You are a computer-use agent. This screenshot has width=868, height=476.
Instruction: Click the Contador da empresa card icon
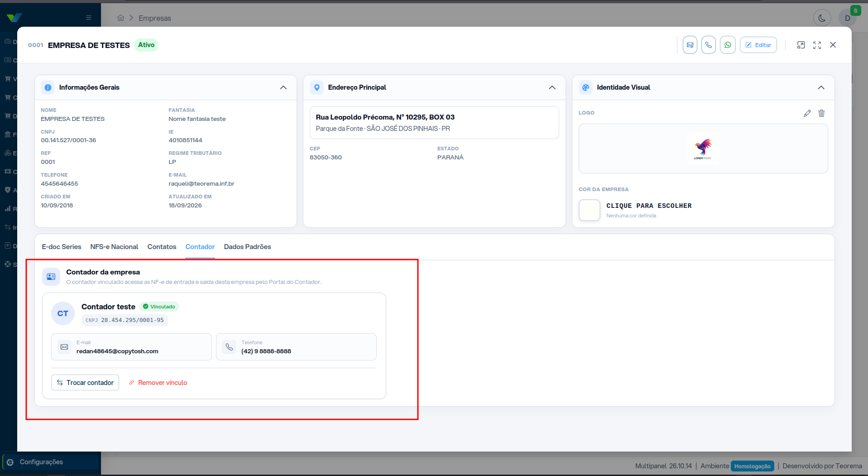click(51, 277)
